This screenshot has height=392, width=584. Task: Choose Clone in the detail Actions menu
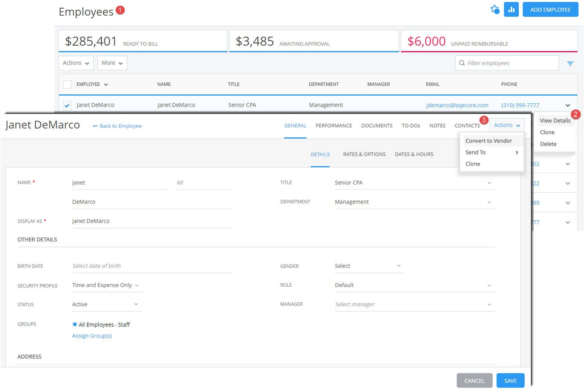point(492,164)
